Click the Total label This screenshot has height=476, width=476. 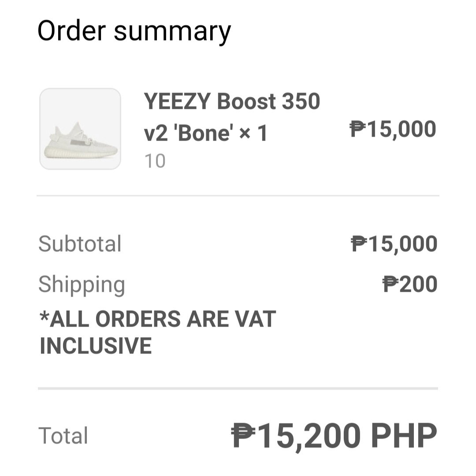pyautogui.click(x=63, y=435)
